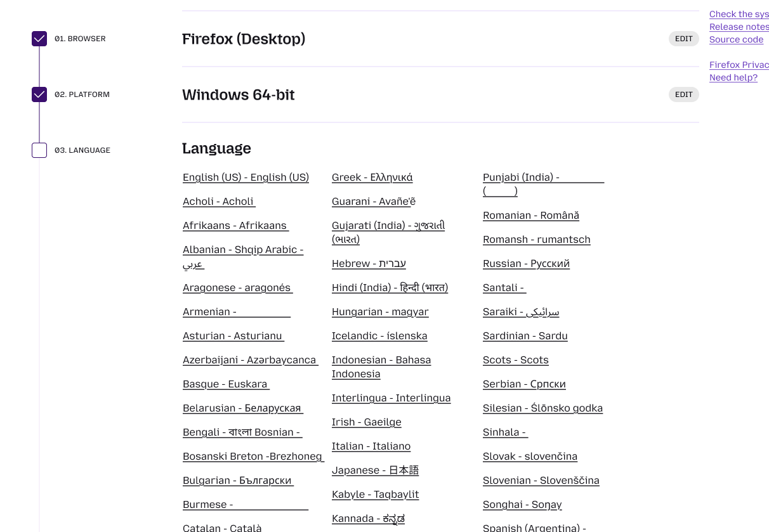Screen dimensions: 769x532
Task: Edit the Windows 64-bit platform selection
Action: click(683, 94)
